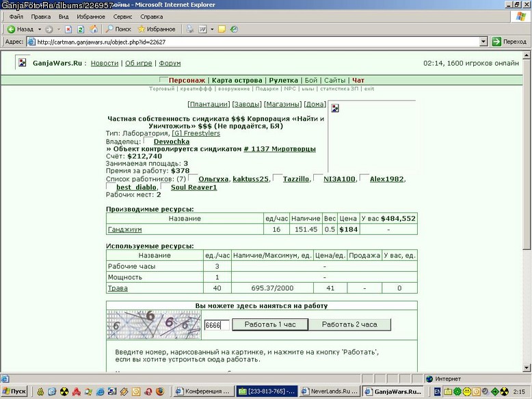Screen dimensions: 532x399
Task: Open the Дома link
Action: coord(315,104)
